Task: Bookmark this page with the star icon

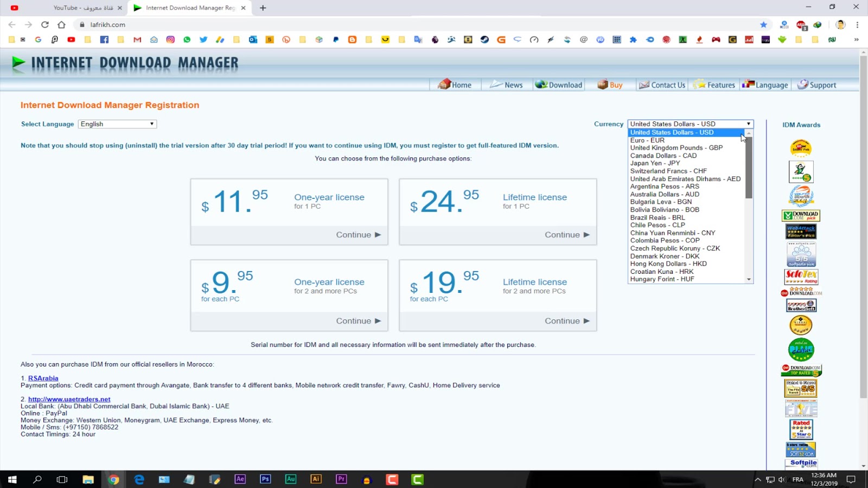Action: 763,24
